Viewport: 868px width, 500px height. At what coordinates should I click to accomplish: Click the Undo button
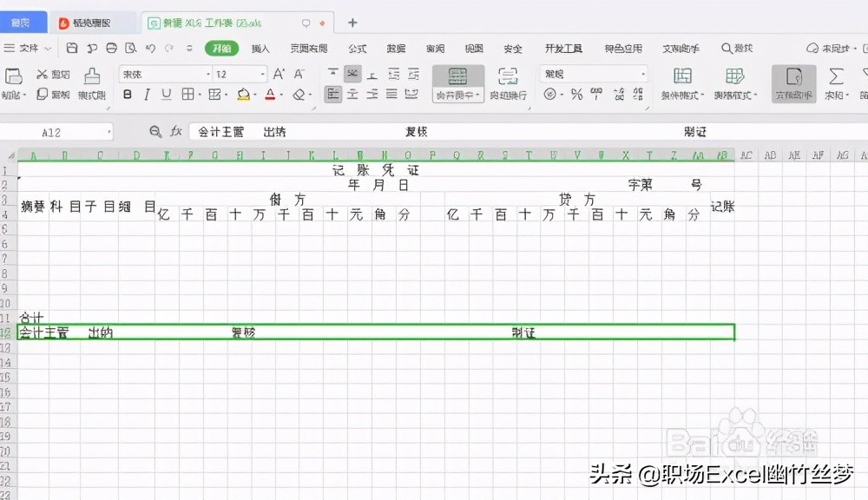(x=152, y=49)
